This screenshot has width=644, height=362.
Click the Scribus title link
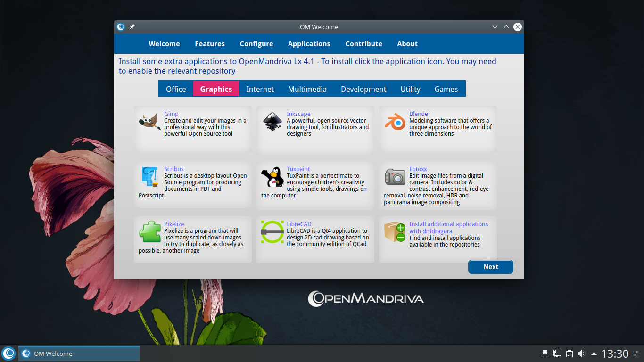coord(174,169)
